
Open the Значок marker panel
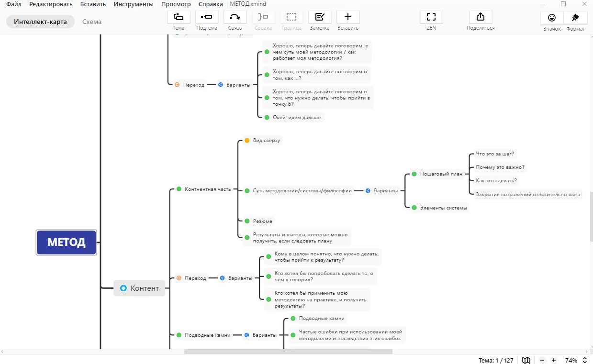tap(552, 18)
